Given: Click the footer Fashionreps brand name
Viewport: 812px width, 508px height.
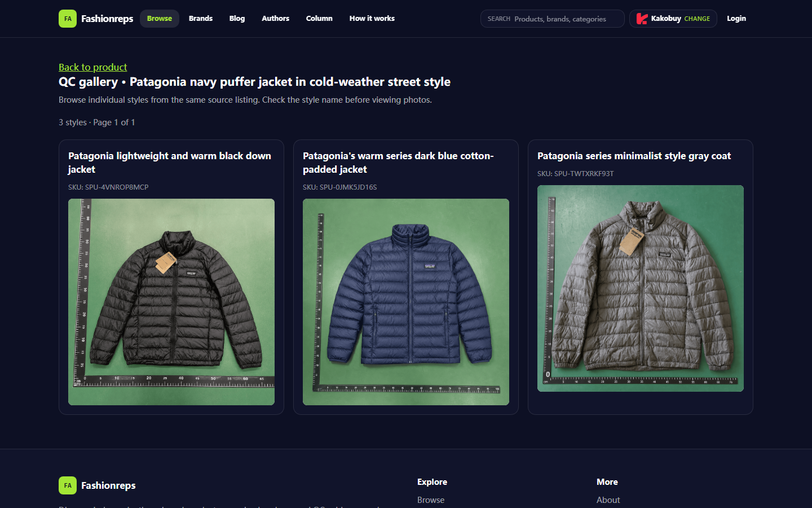Looking at the screenshot, I should 108,485.
